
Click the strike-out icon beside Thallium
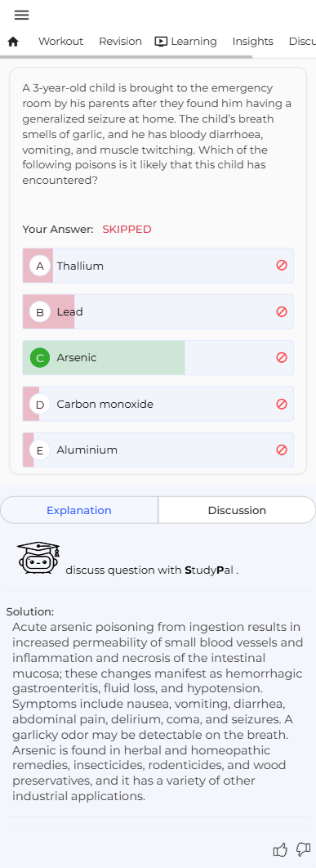pos(281,265)
